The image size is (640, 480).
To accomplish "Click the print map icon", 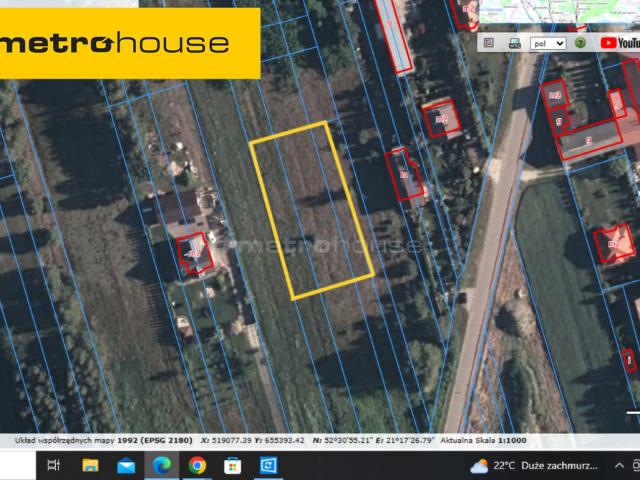I will pos(513,43).
